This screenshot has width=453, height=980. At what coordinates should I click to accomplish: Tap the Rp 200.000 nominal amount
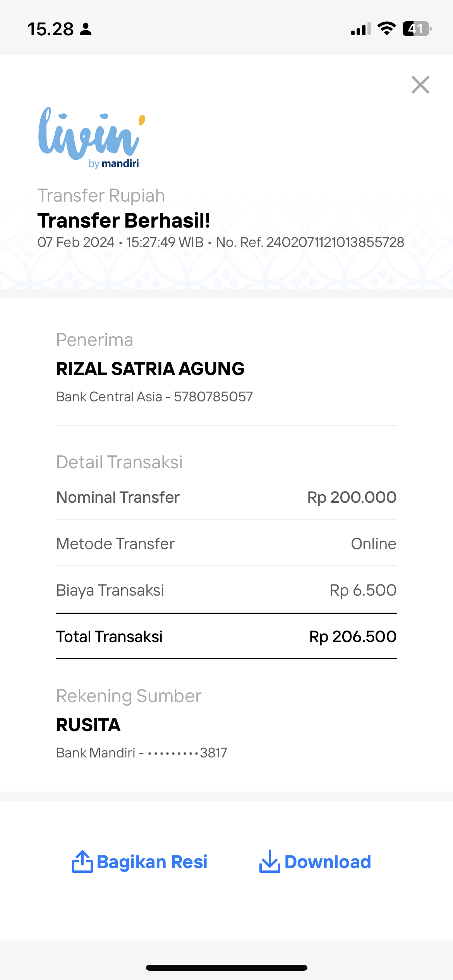(x=352, y=497)
